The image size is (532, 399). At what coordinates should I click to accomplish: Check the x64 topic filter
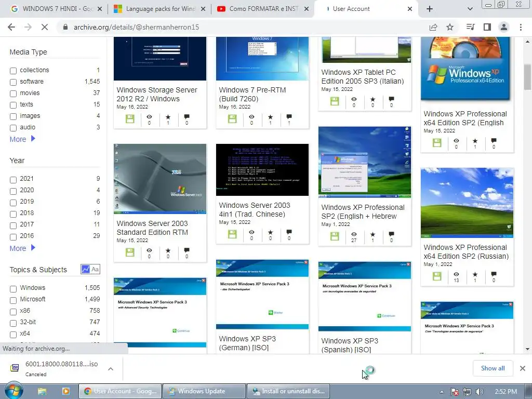[x=13, y=335]
